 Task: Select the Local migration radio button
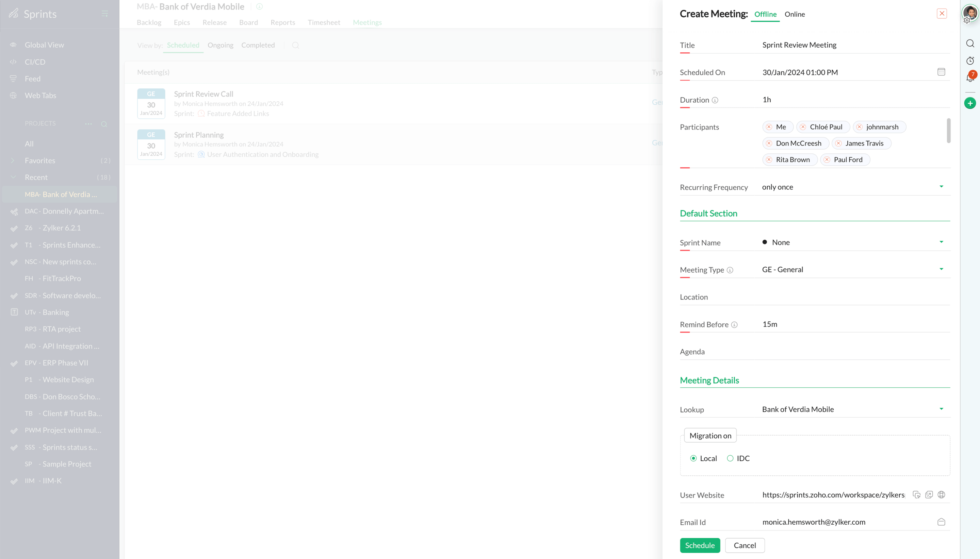tap(693, 458)
